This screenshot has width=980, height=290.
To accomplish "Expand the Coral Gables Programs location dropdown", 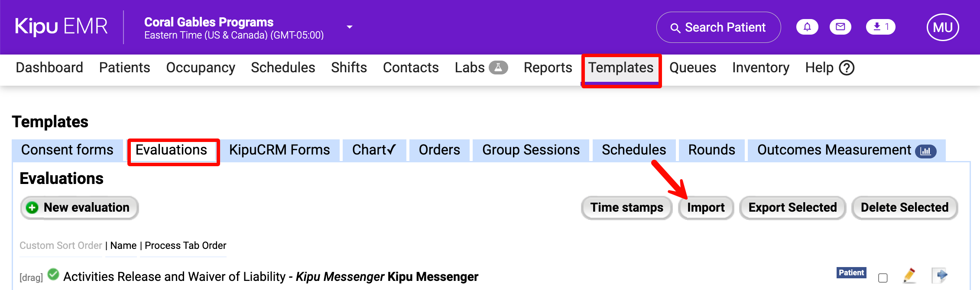I will (350, 27).
